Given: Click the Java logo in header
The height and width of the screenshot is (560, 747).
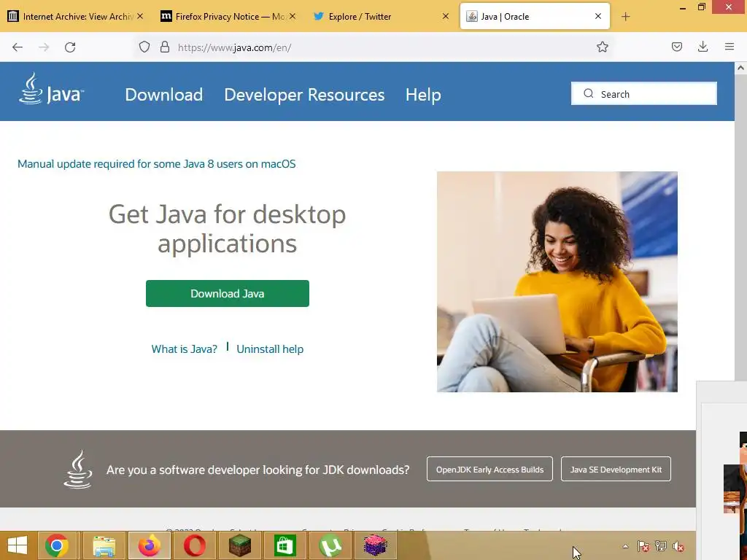Looking at the screenshot, I should pyautogui.click(x=51, y=88).
